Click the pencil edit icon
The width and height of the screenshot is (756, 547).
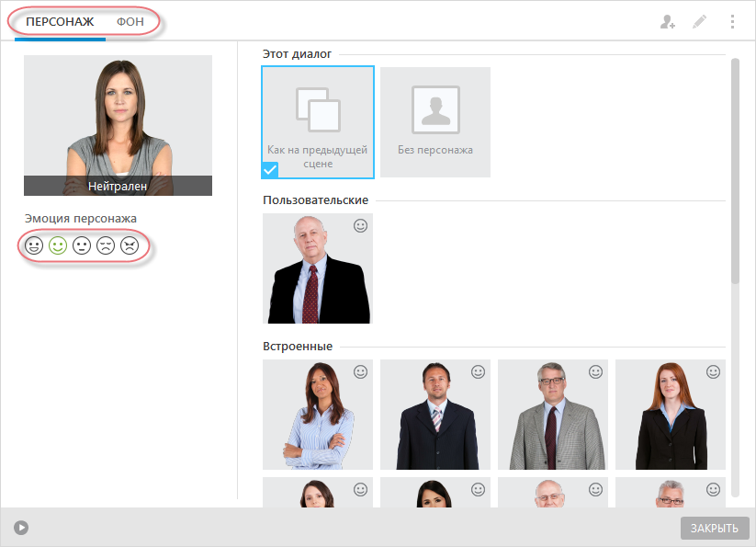pyautogui.click(x=700, y=22)
